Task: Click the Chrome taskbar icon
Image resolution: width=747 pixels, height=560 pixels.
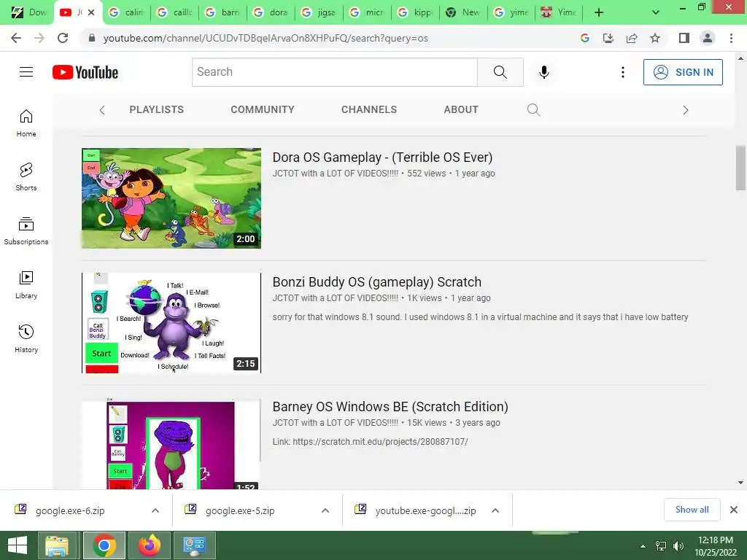Action: point(104,545)
